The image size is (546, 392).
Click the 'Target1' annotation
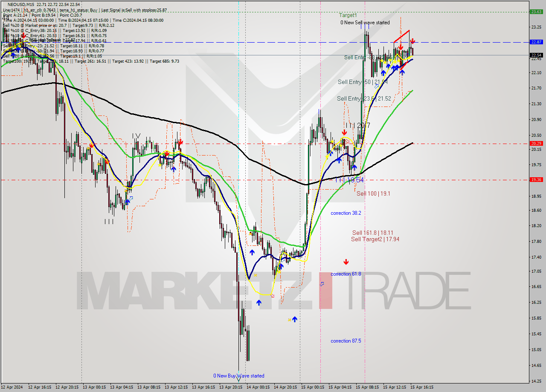click(x=348, y=15)
